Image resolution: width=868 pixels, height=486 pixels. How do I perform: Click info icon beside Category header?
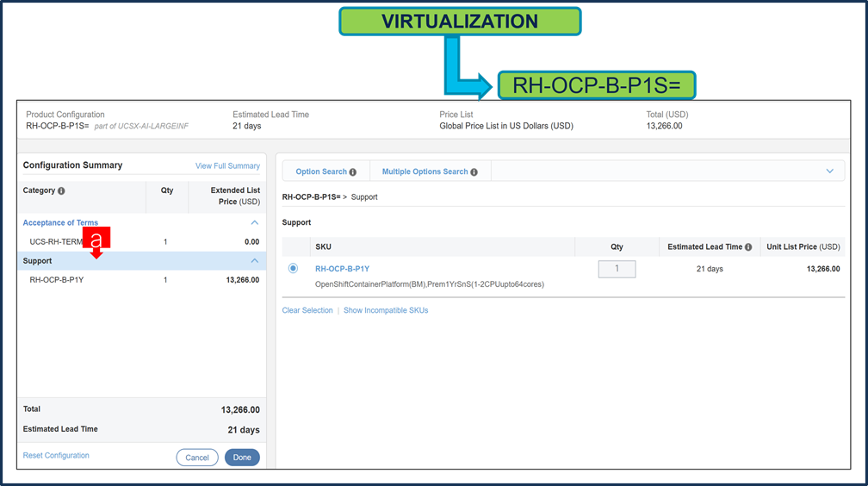pyautogui.click(x=61, y=190)
